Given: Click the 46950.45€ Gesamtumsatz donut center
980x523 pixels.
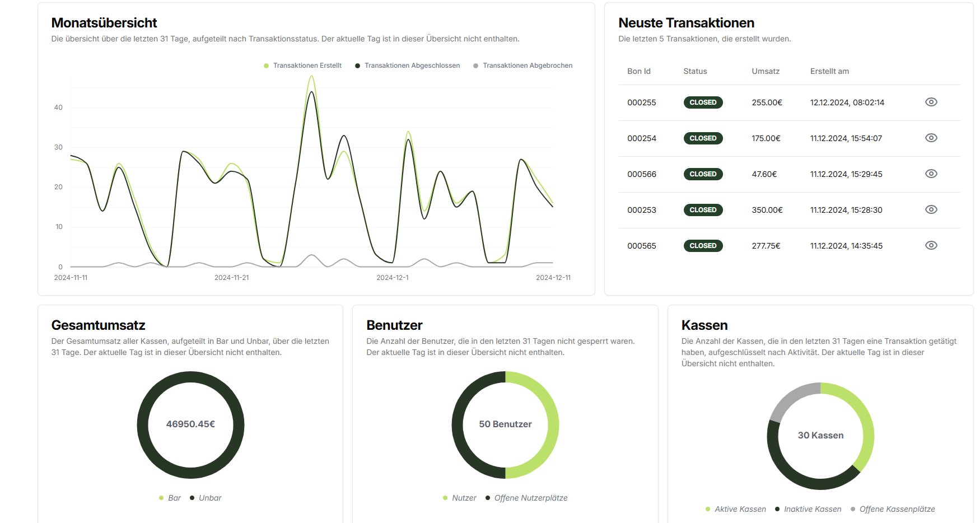Looking at the screenshot, I should pos(190,424).
